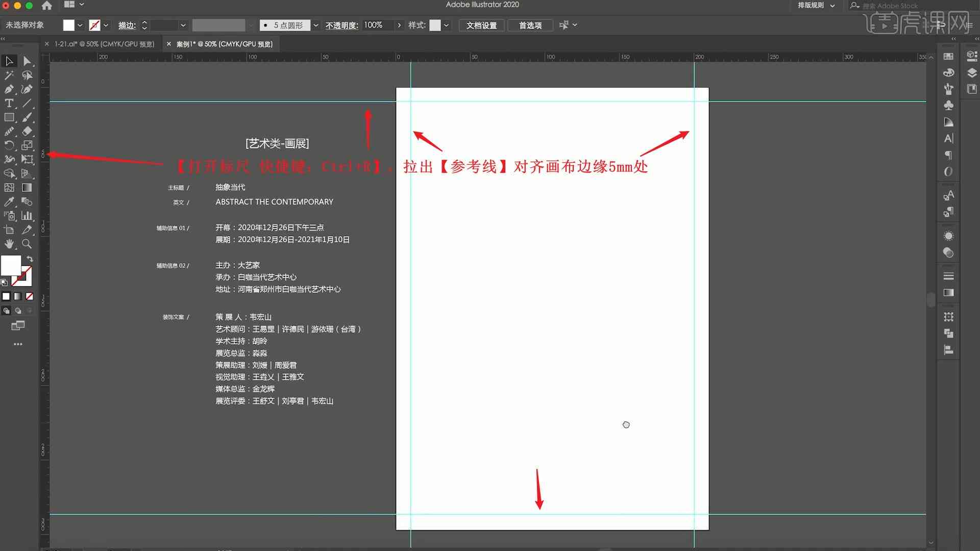980x551 pixels.
Task: Select the Gradient tool in toolbox
Action: pos(27,188)
